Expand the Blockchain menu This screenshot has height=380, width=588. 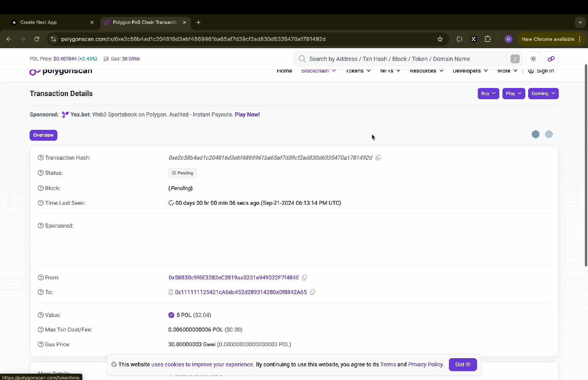click(319, 71)
